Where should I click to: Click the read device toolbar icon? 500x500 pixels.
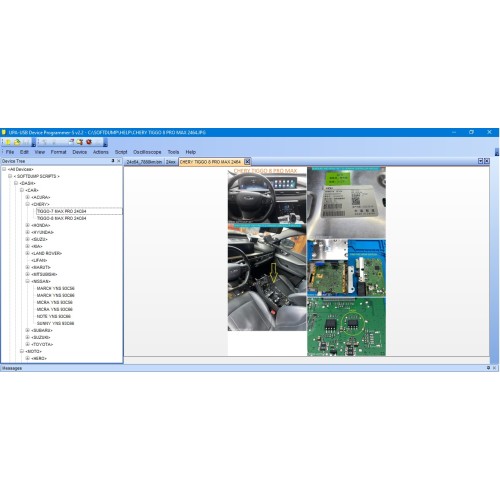[71, 142]
